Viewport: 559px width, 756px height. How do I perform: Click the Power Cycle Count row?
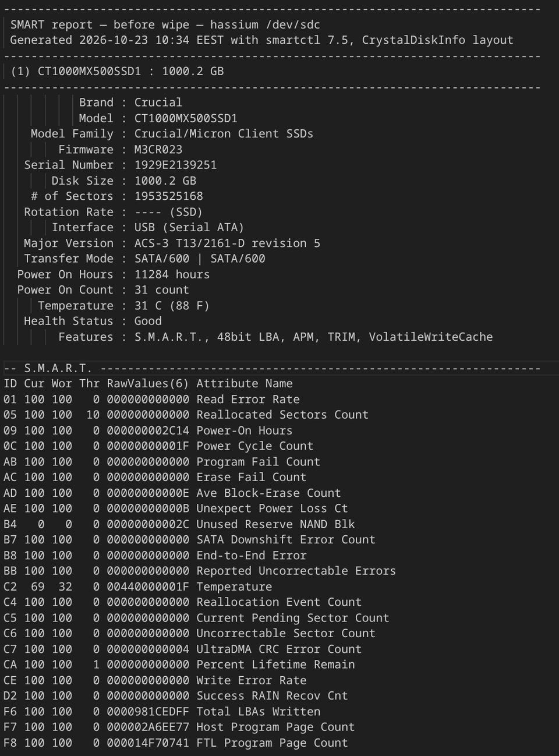[x=158, y=446]
